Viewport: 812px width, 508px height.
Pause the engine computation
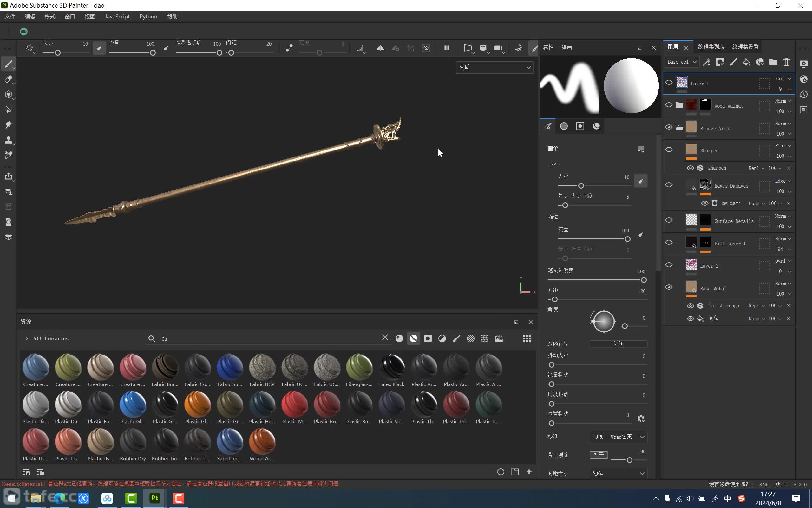tap(447, 48)
